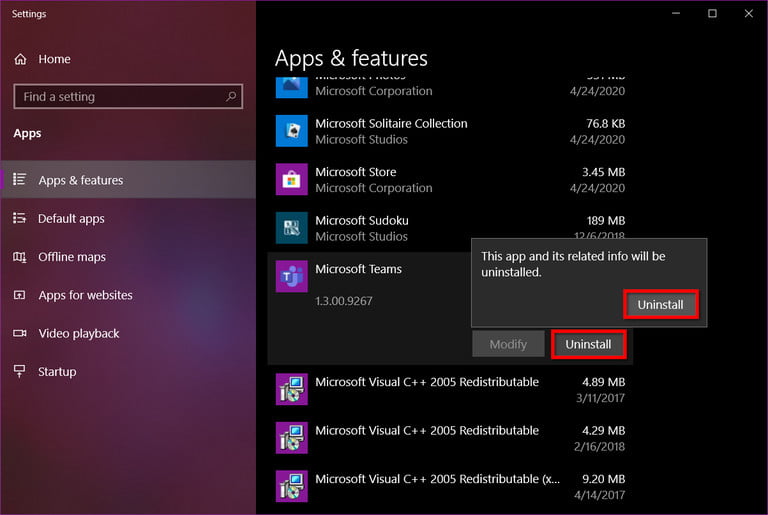Click the Home house icon
Viewport: 768px width, 515px height.
20,59
